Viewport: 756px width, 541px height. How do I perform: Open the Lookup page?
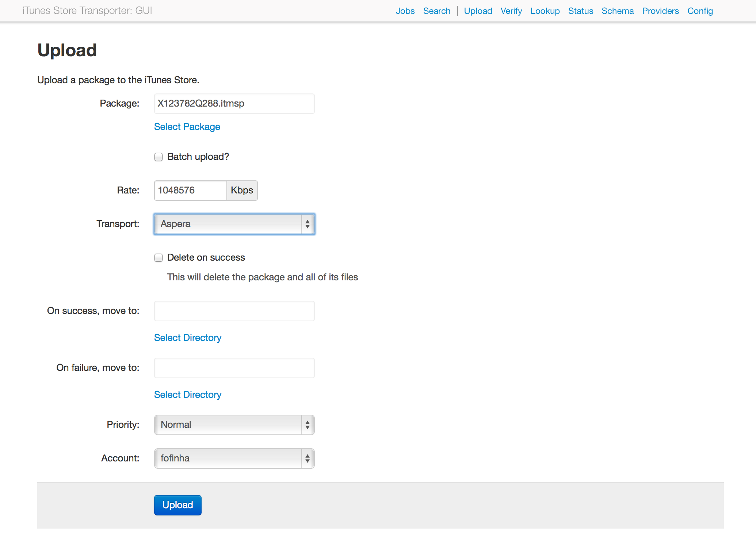click(x=545, y=11)
